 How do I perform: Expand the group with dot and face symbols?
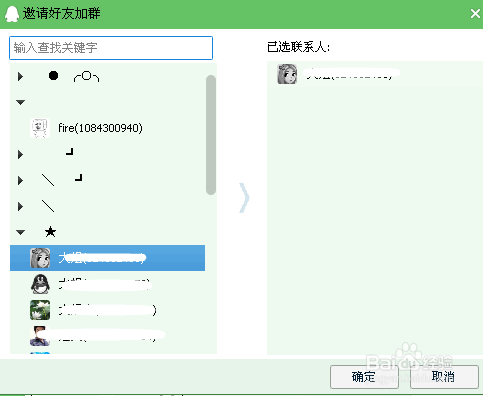point(20,77)
